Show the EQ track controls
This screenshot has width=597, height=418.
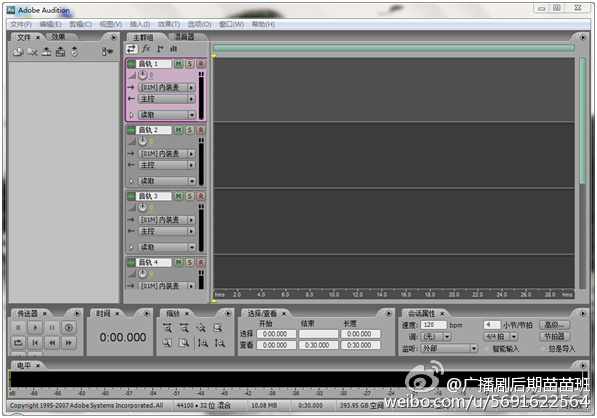(x=174, y=49)
